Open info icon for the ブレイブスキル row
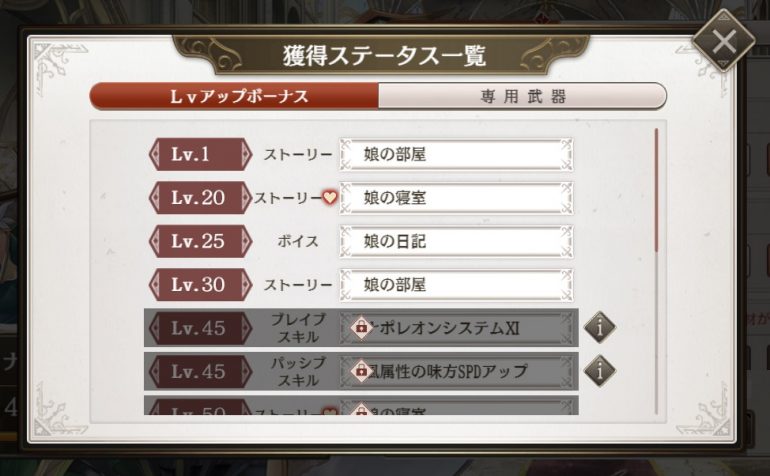Image resolution: width=770 pixels, height=476 pixels. (599, 326)
